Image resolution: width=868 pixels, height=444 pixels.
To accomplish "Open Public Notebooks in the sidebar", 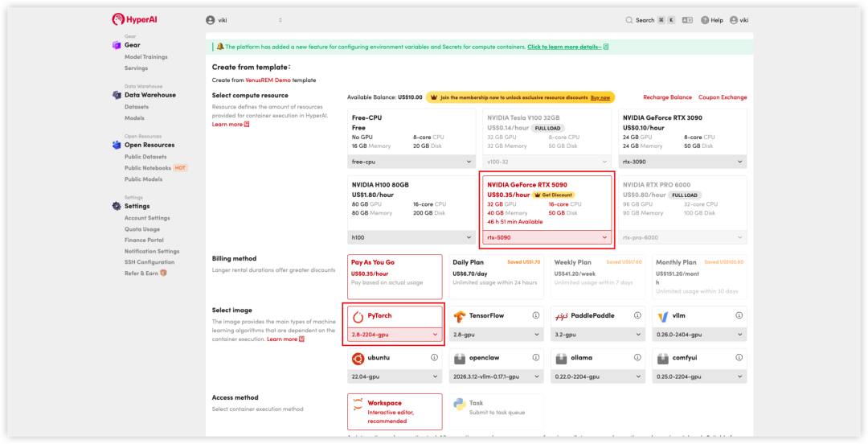I will [x=148, y=168].
